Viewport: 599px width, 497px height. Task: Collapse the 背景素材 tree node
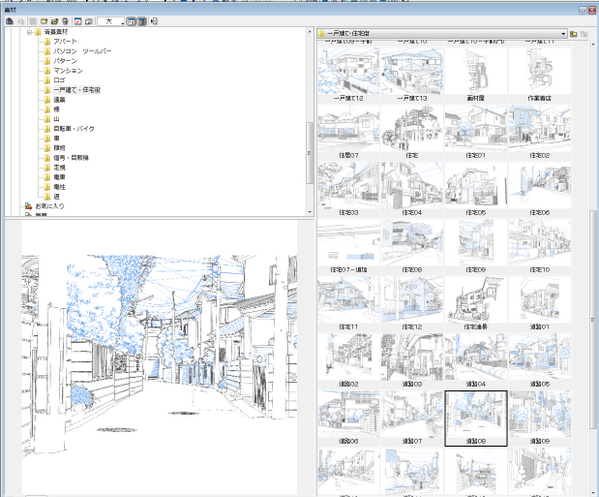(29, 32)
